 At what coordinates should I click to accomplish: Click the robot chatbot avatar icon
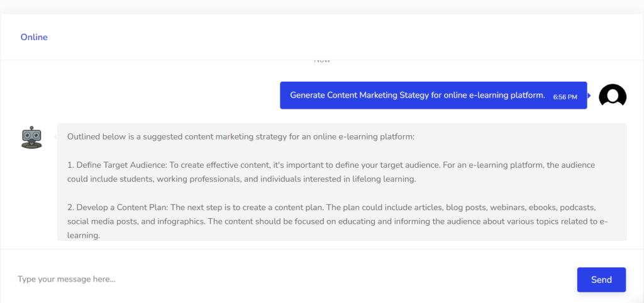(x=31, y=137)
